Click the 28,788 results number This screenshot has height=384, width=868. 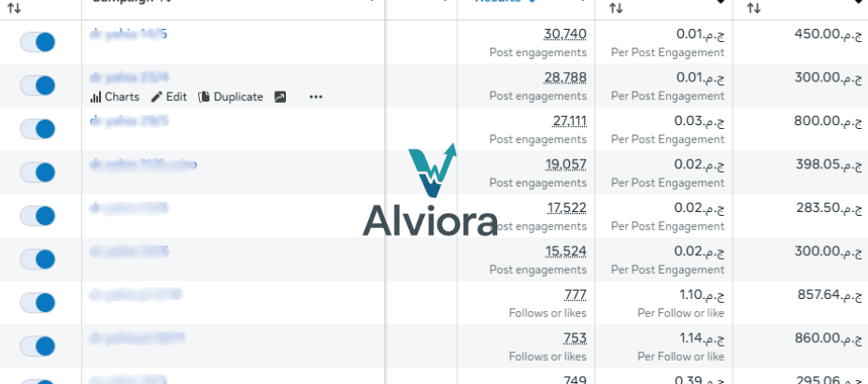(564, 78)
